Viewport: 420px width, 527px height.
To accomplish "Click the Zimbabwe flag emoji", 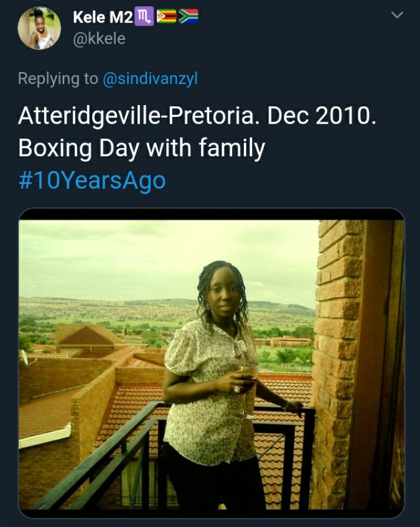I will point(166,16).
